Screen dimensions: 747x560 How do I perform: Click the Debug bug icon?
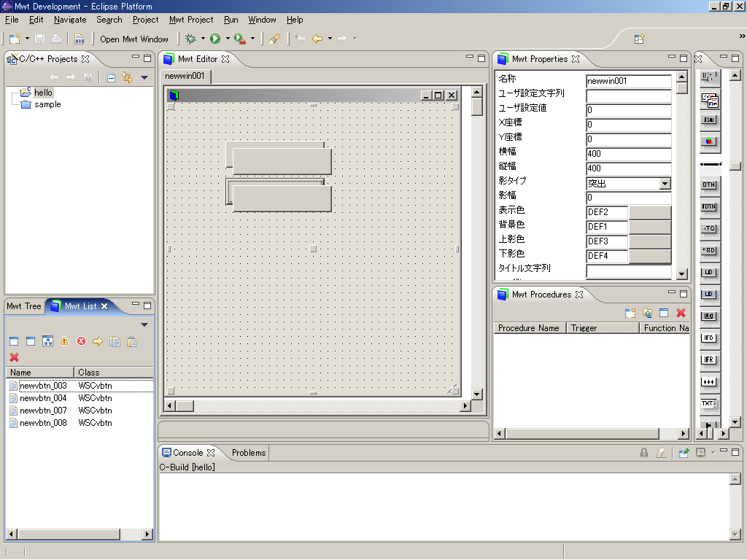(190, 39)
